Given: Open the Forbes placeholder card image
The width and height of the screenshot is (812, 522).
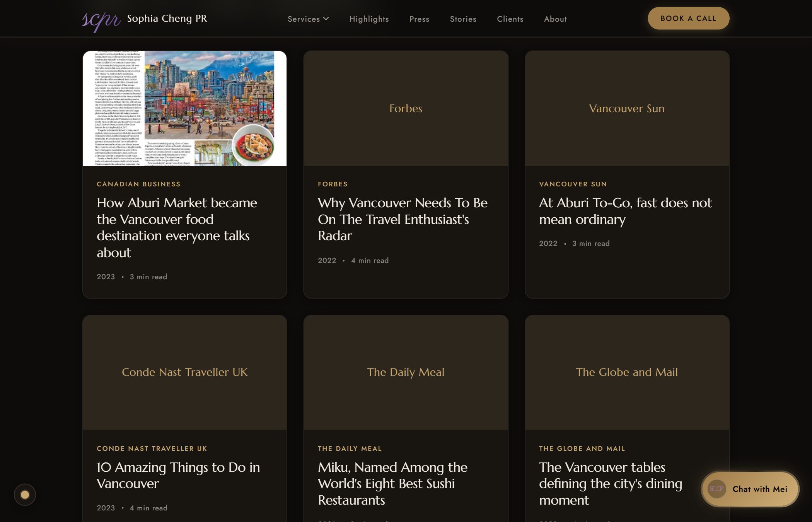Looking at the screenshot, I should (406, 108).
